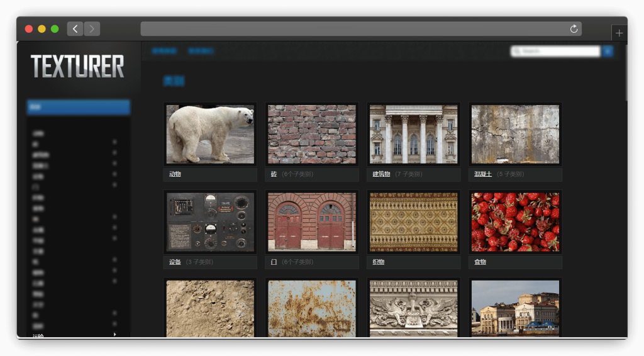Click the browser back arrow button

pyautogui.click(x=75, y=29)
